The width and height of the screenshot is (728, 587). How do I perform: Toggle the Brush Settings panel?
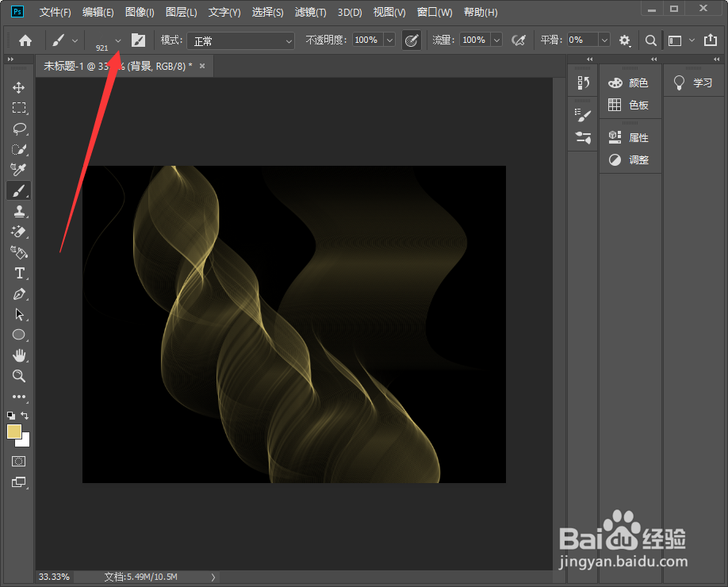tap(138, 40)
